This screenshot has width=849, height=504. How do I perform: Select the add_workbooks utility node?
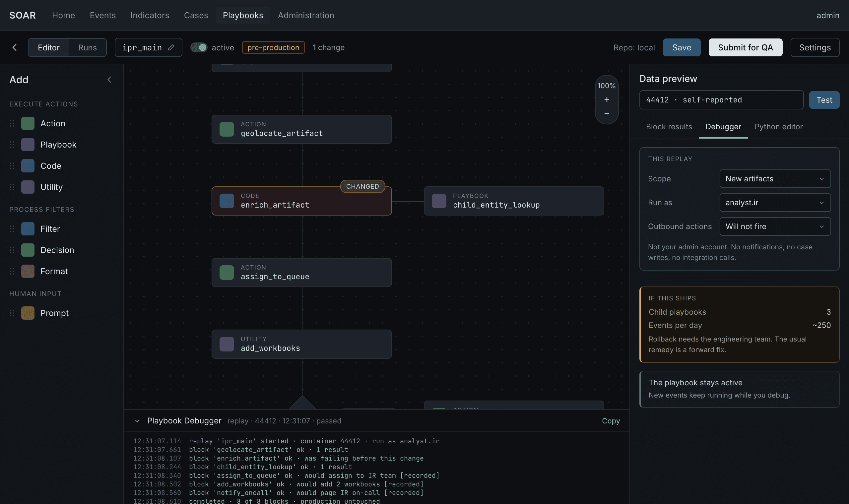click(x=301, y=345)
